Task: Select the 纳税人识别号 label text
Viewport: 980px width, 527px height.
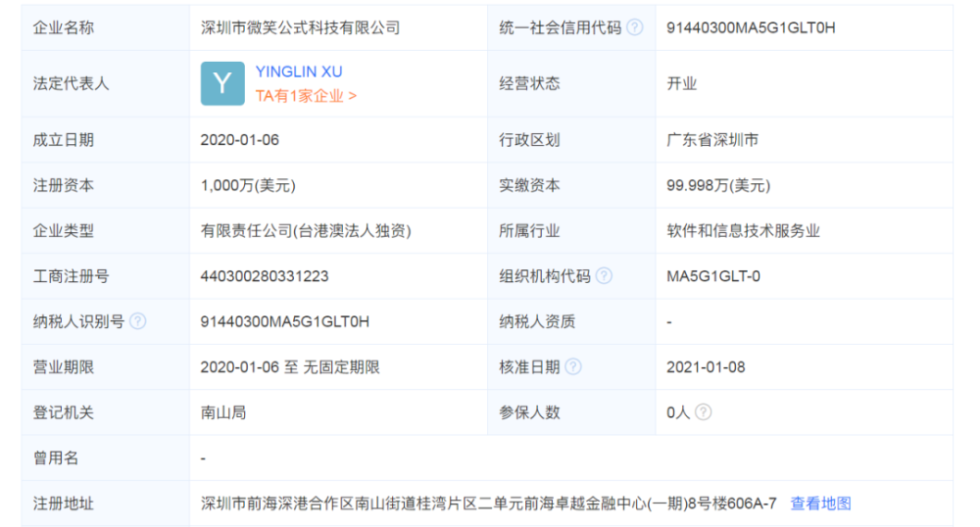Action: tap(78, 321)
